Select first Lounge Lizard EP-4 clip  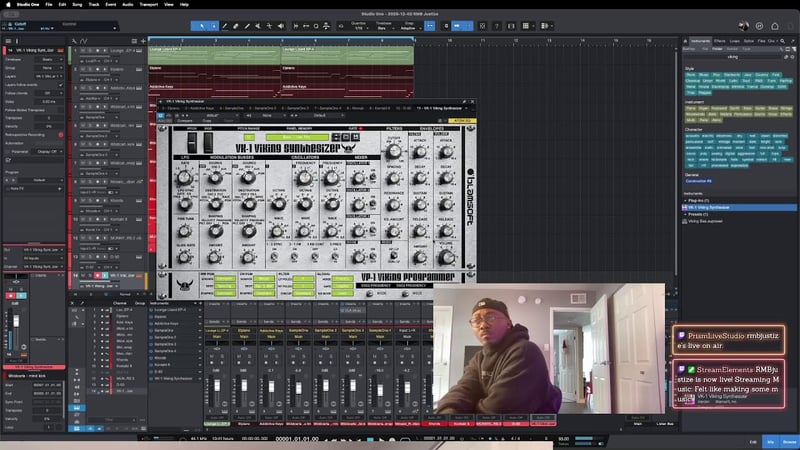click(214, 55)
